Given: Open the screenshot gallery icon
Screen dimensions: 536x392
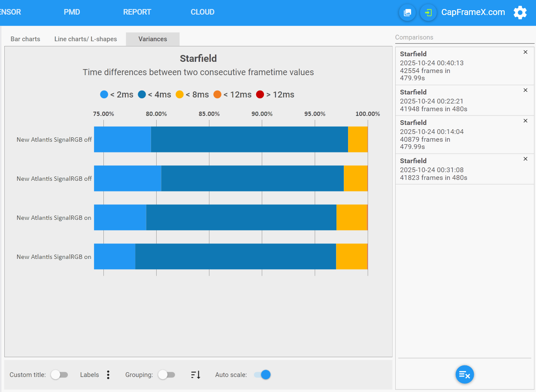Looking at the screenshot, I should pyautogui.click(x=407, y=12).
